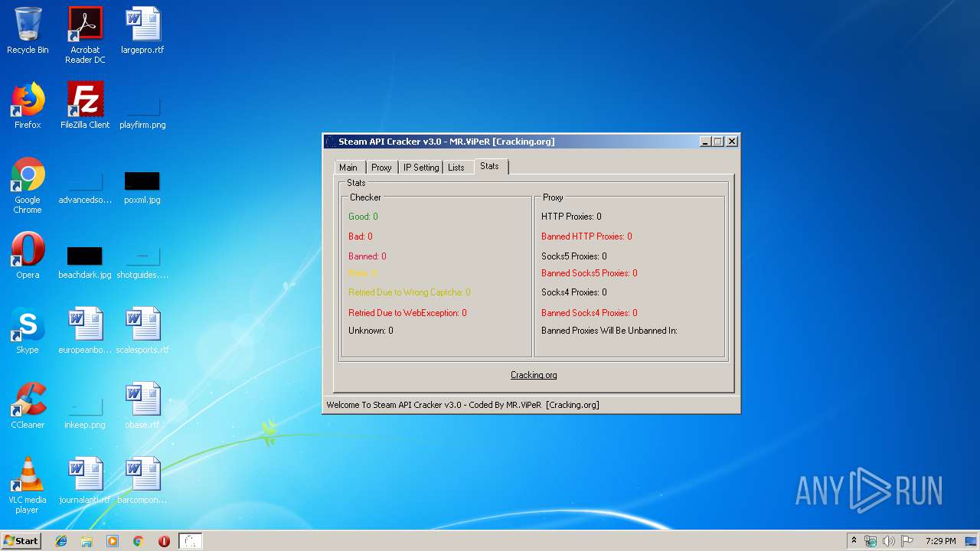The width and height of the screenshot is (980, 551).
Task: Launch Acrobat Reader DC shortcut
Action: coord(85,35)
